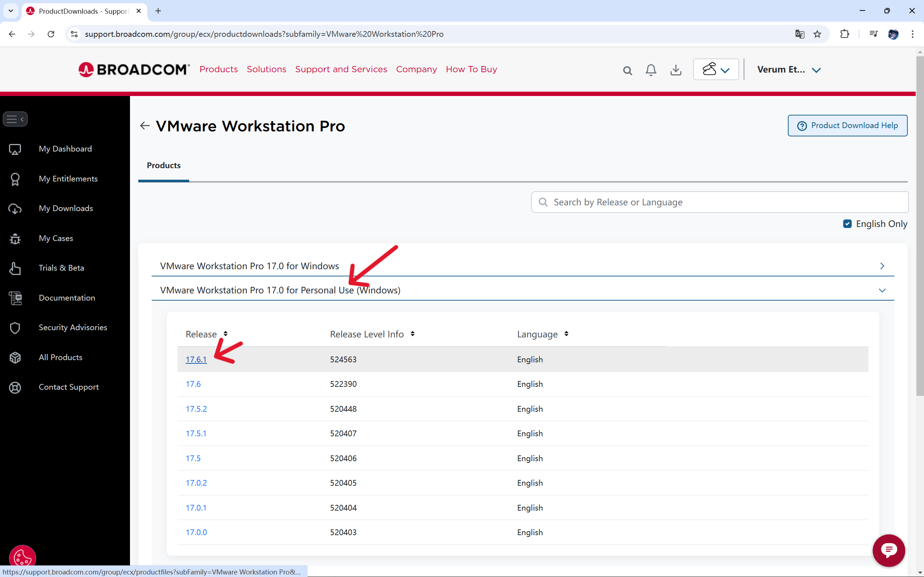
Task: Select the Products tab
Action: pyautogui.click(x=164, y=165)
